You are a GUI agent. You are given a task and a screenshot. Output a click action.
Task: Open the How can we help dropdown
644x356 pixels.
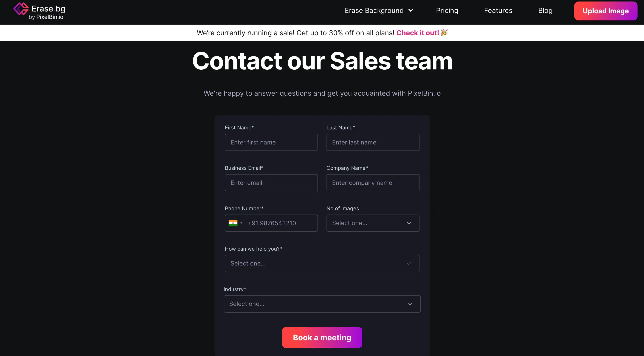(x=322, y=263)
